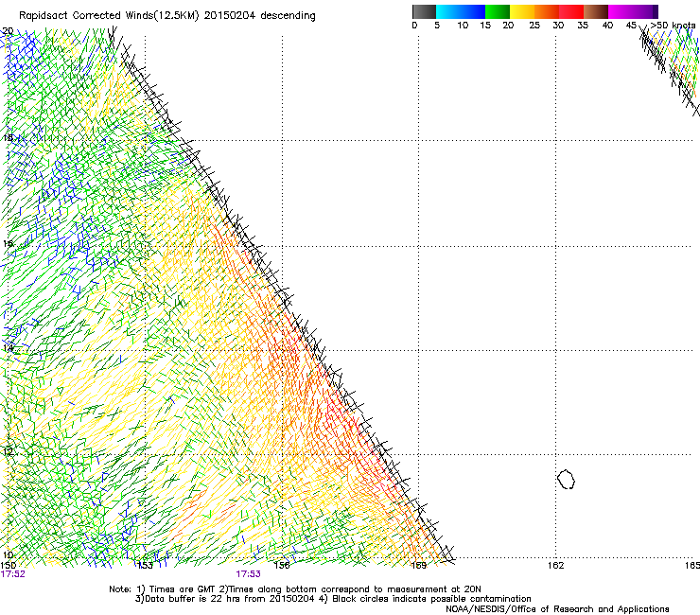Click the longitude label '156' on axis
700x615 pixels.
tap(282, 566)
